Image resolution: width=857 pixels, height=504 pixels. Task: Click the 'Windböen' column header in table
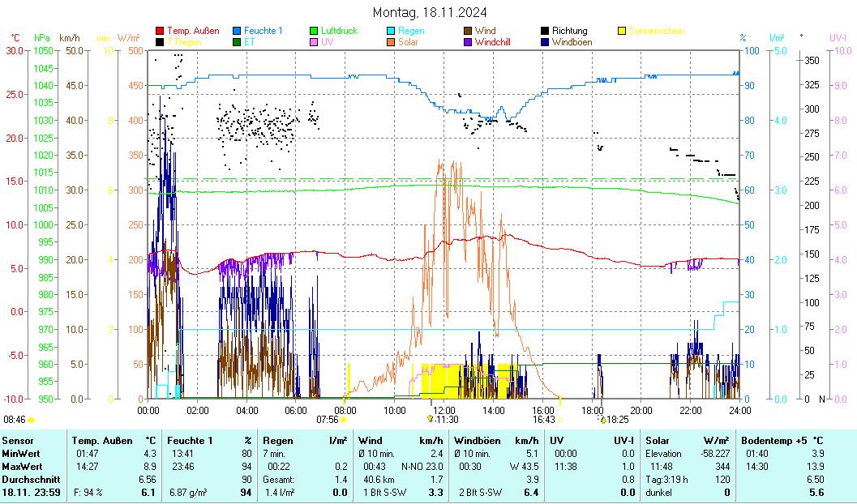tap(477, 441)
